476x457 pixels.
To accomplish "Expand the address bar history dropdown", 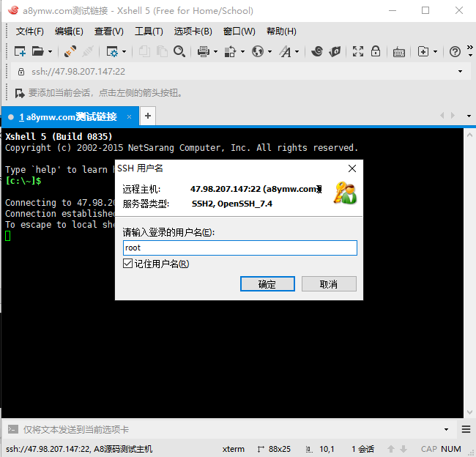I will (x=460, y=71).
